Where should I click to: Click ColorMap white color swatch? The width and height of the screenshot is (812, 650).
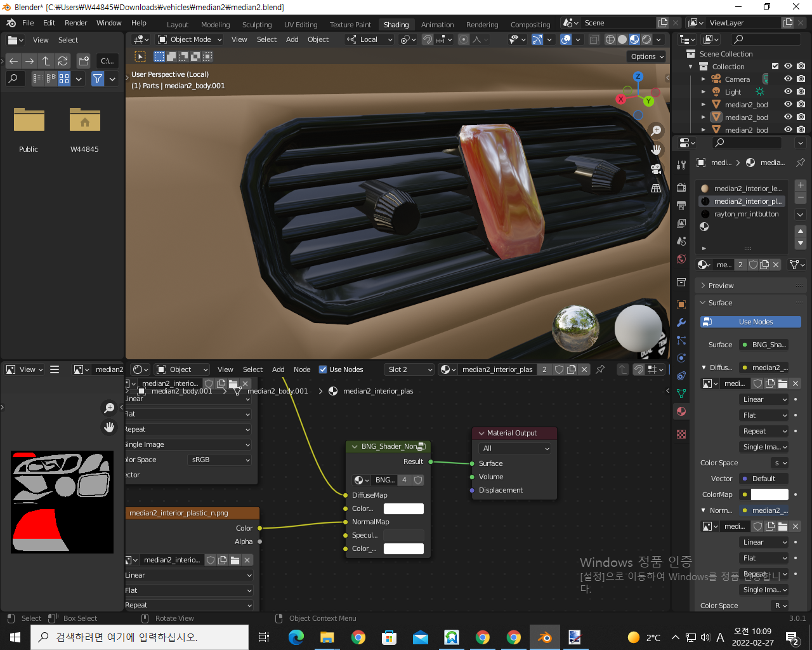coord(769,494)
